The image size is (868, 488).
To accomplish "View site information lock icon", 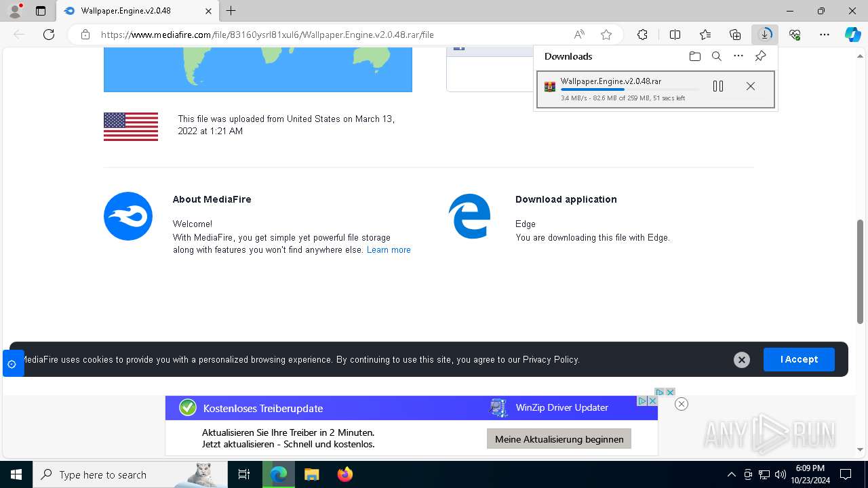I will coord(85,35).
